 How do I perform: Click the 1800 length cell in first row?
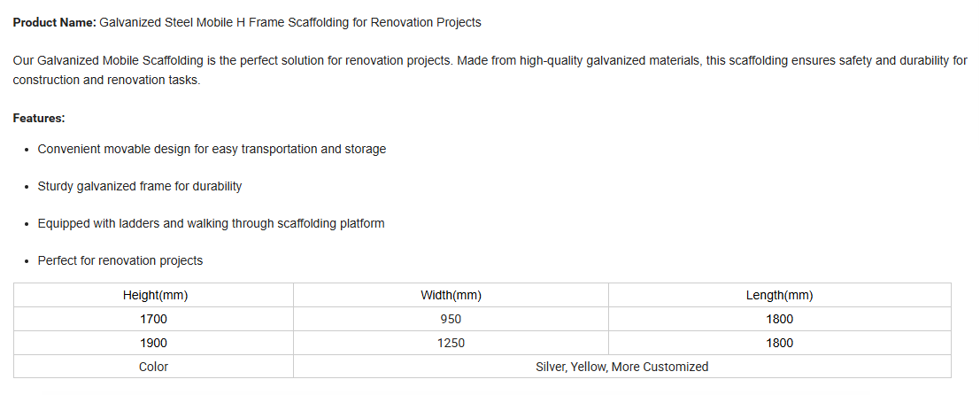[779, 319]
